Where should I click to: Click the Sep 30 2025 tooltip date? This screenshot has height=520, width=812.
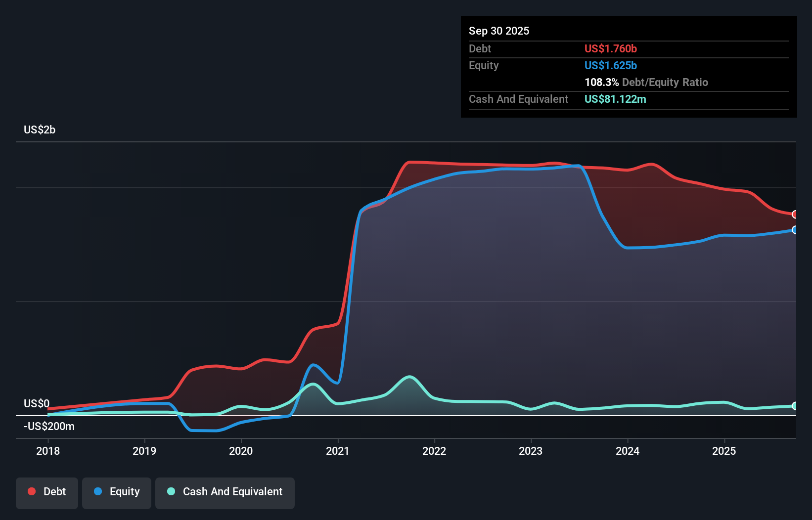(499, 31)
